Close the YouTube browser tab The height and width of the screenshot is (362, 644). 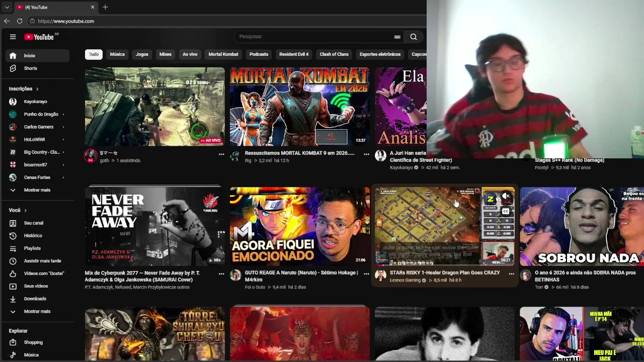point(93,7)
